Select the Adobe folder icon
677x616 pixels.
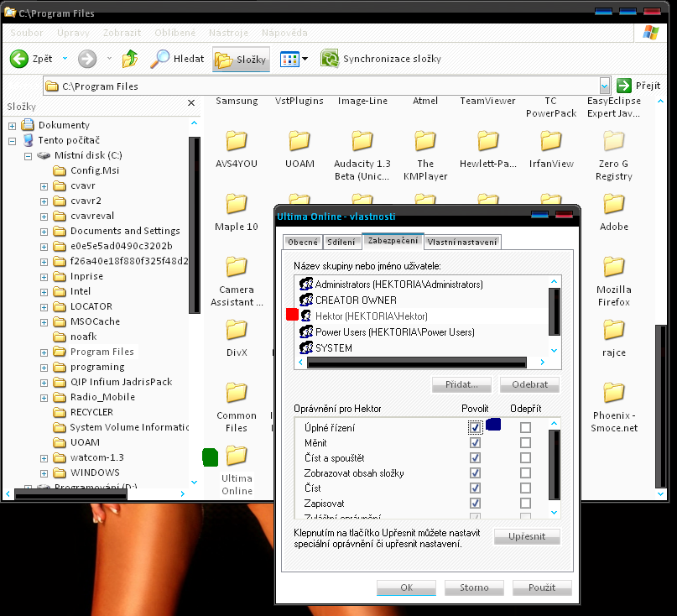click(614, 204)
